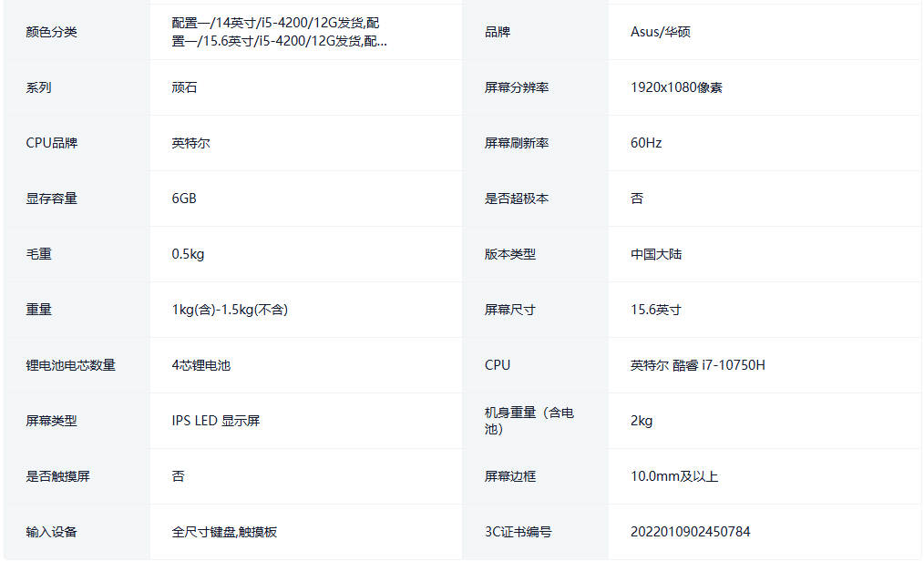Click the 1920x1080像素 resolution value
924x561 pixels.
pyautogui.click(x=676, y=87)
